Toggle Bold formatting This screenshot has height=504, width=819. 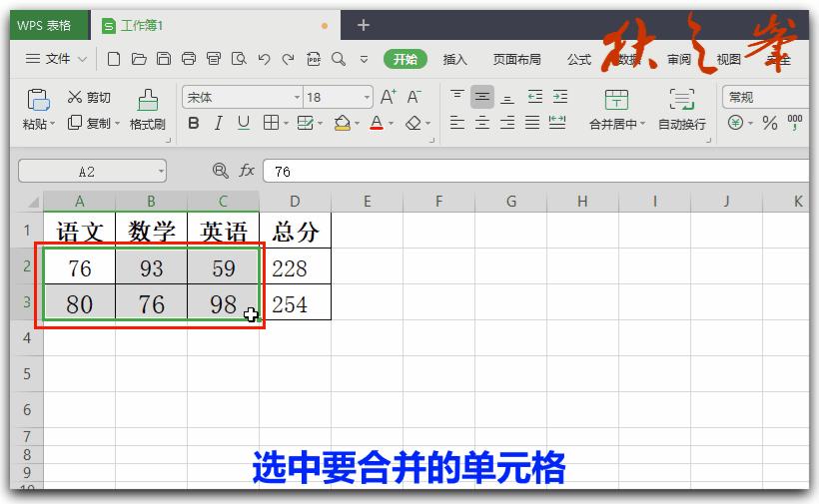click(193, 123)
